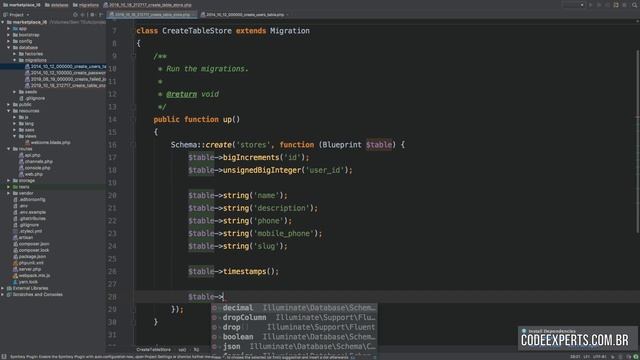Select composer.lock in project tree
This screenshot has width=640, height=360.
(31, 250)
